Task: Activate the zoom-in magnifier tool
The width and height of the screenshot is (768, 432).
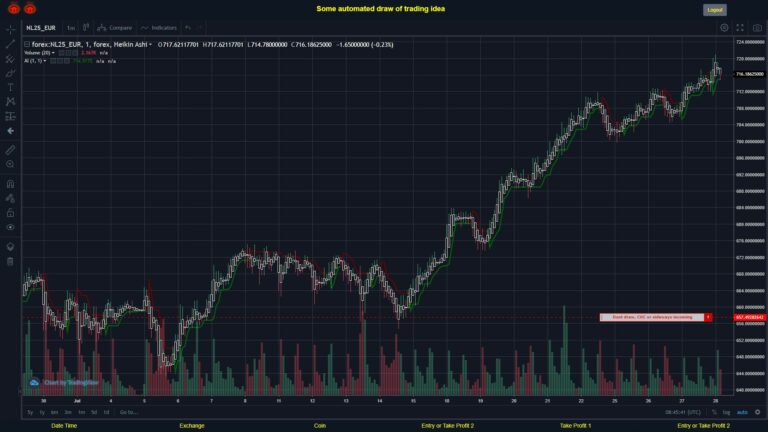Action: pyautogui.click(x=10, y=165)
